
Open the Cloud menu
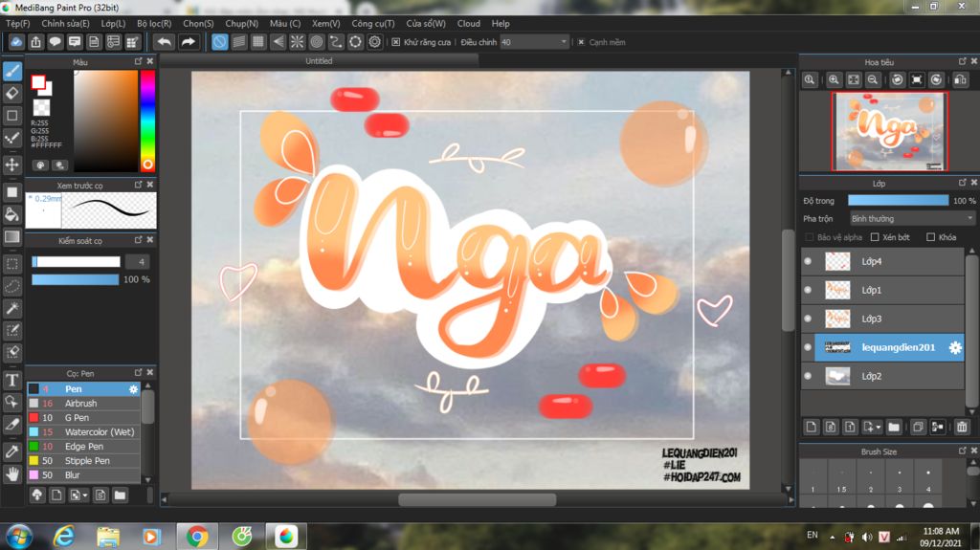pyautogui.click(x=469, y=23)
